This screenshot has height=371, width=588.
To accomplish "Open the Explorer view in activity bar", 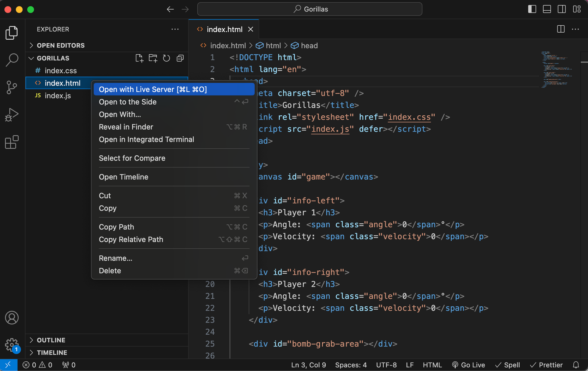I will tap(12, 33).
